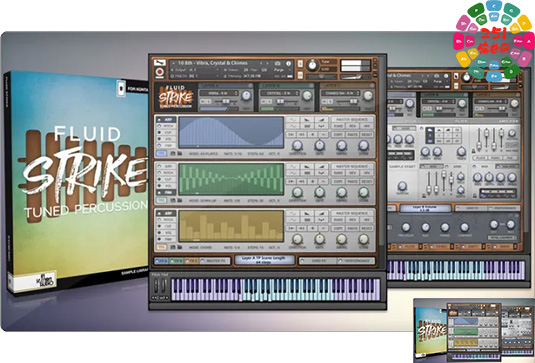Viewport: 535px width, 363px height.
Task: Click lock icon under amplifier sliders, back window
Action: click(x=474, y=151)
